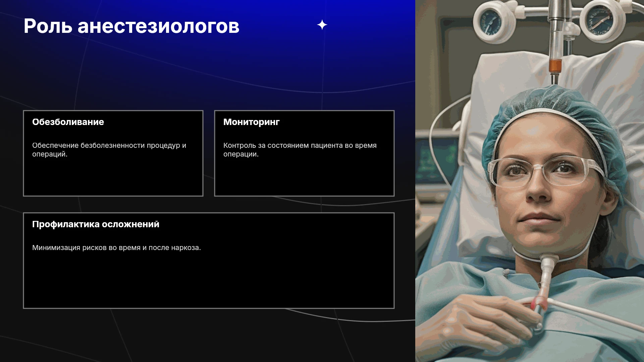Click the white four-point star icon
Screen dimensions: 644x362
pyautogui.click(x=322, y=25)
